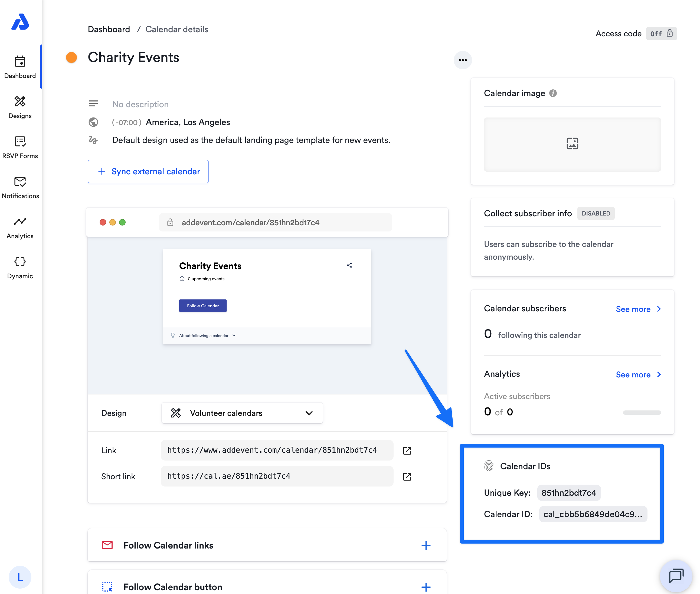
Task: Copy the Calendar ID cal_cbb5b6849de04c9 value
Action: 593,514
